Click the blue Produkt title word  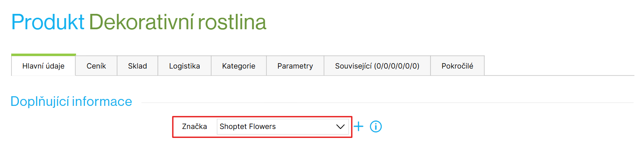pos(48,22)
